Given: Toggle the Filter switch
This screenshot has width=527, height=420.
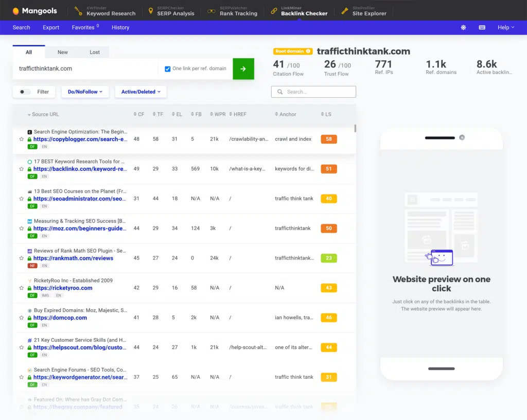Looking at the screenshot, I should tap(24, 92).
